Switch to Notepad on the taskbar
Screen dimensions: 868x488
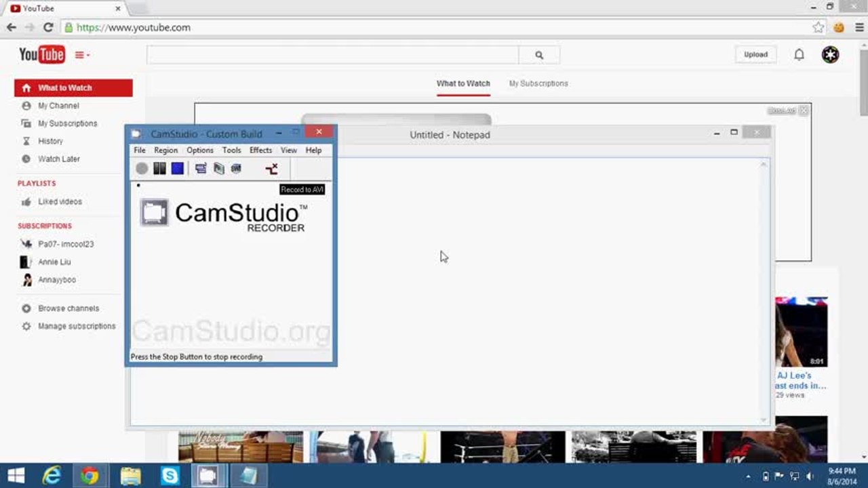tap(248, 476)
